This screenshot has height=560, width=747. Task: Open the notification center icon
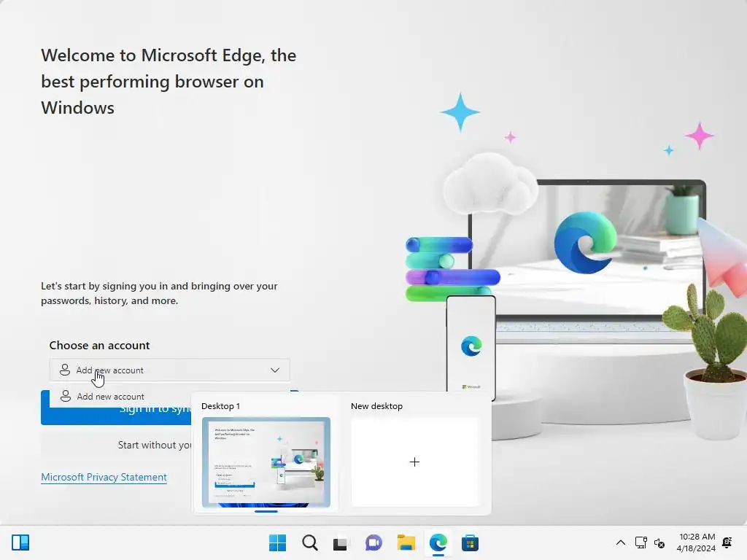point(727,542)
